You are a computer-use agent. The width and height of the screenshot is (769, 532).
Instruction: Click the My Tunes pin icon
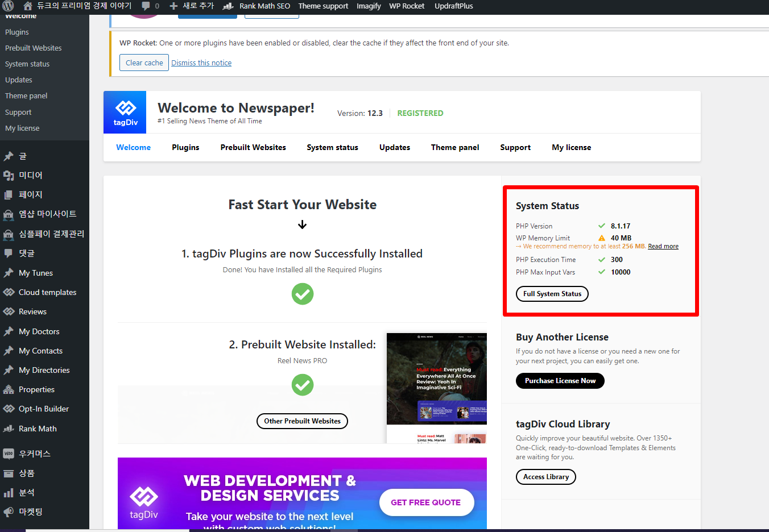9,273
